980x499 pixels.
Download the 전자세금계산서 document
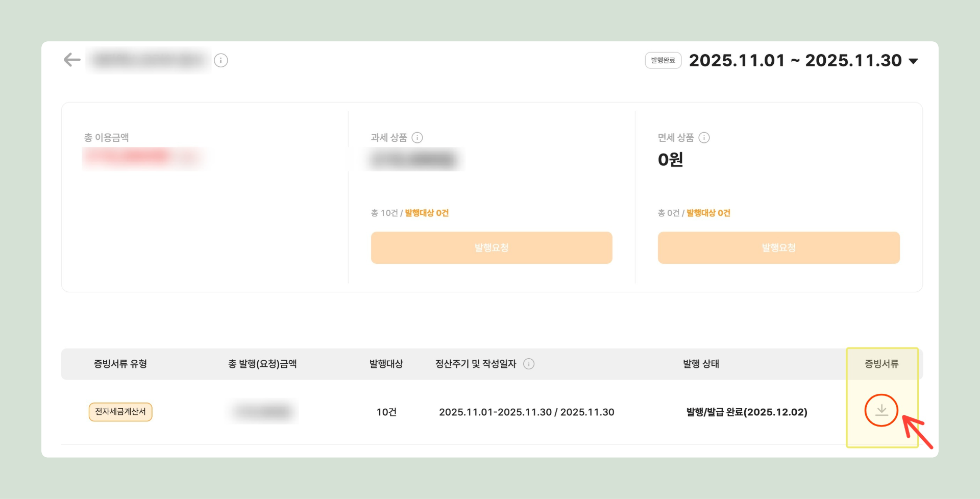point(881,411)
